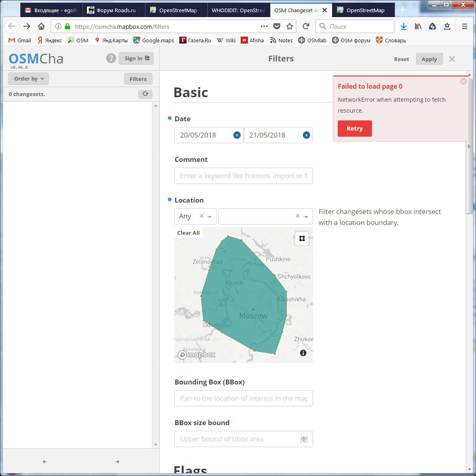
Task: Click the end date field 21/05/2018
Action: tap(278, 135)
